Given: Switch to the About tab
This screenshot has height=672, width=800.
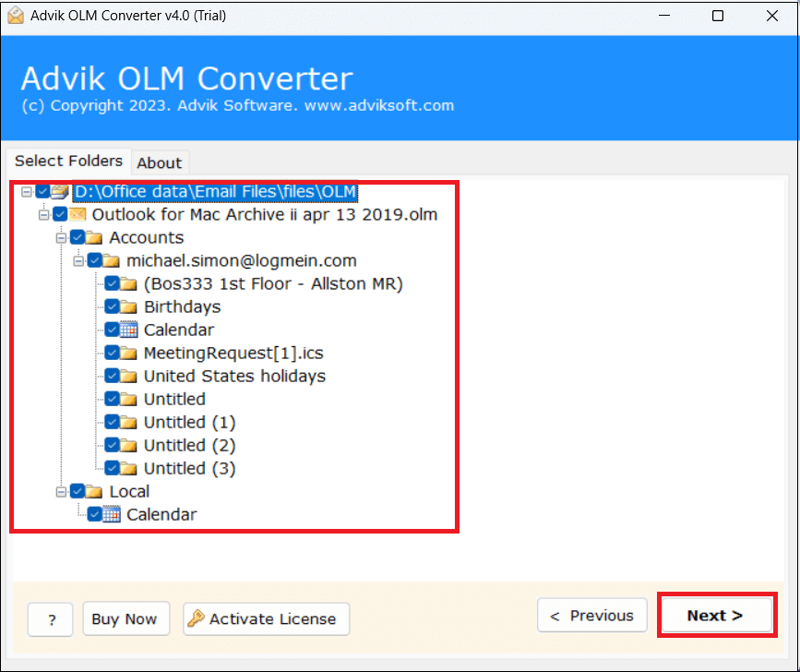Looking at the screenshot, I should tap(159, 162).
